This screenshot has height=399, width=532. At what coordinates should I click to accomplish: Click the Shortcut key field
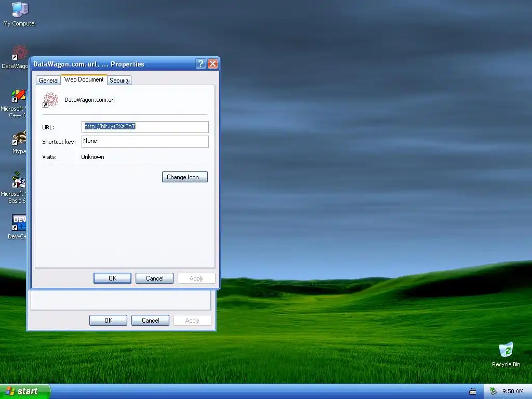pos(145,141)
